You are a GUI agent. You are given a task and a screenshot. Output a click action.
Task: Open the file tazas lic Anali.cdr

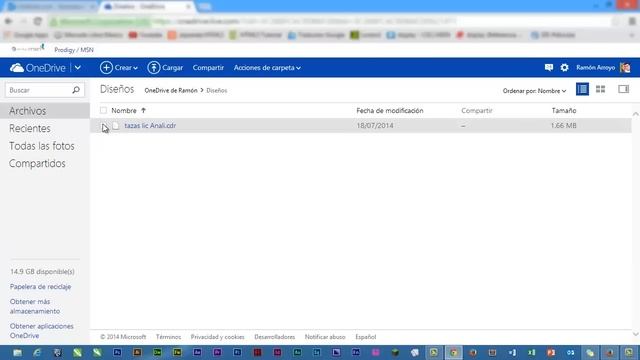click(x=150, y=126)
